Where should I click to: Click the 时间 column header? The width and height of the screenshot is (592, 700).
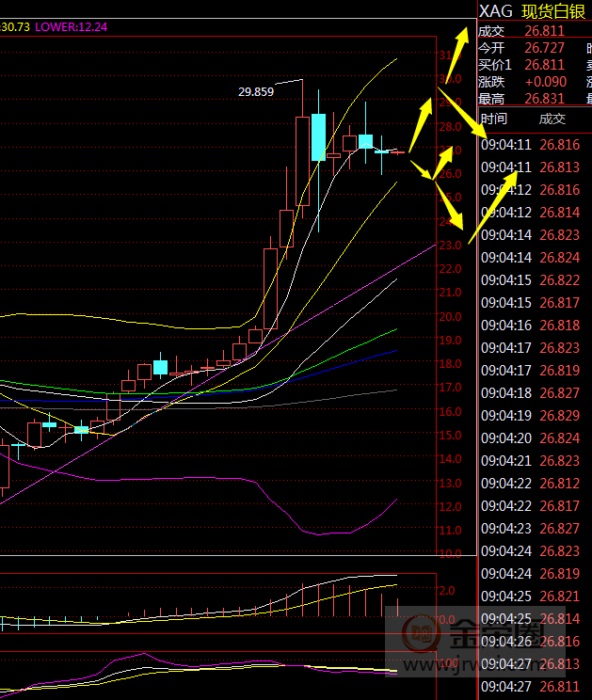point(494,119)
